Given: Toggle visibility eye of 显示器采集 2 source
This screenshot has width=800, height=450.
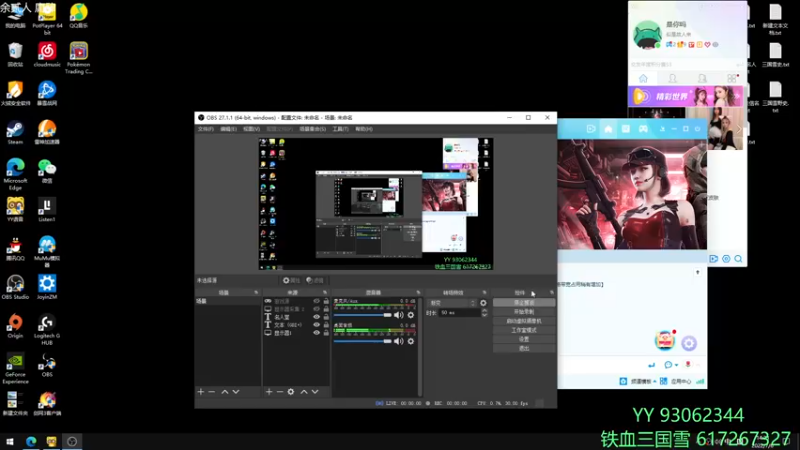Looking at the screenshot, I should point(316,309).
